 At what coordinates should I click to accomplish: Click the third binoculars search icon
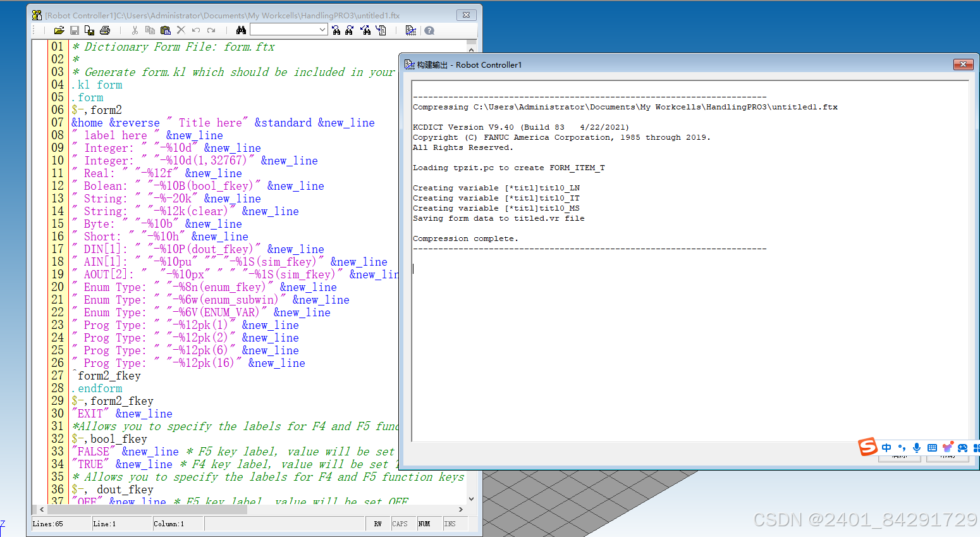[x=365, y=30]
